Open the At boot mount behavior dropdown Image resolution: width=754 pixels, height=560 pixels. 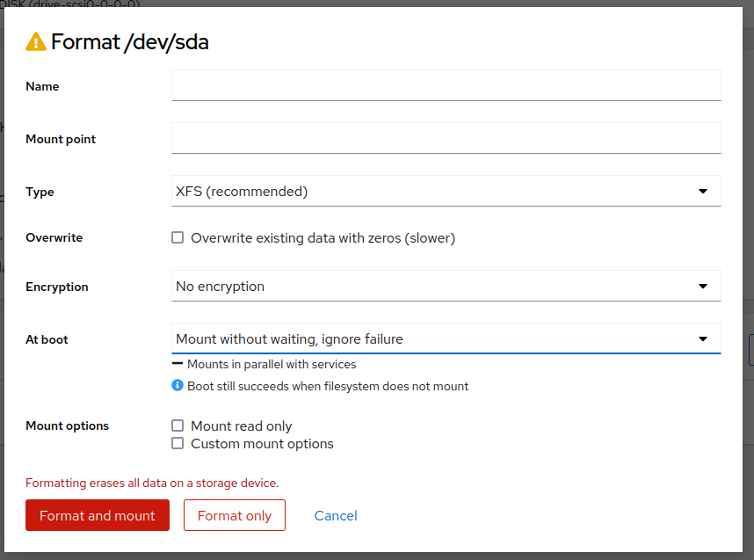pos(446,339)
